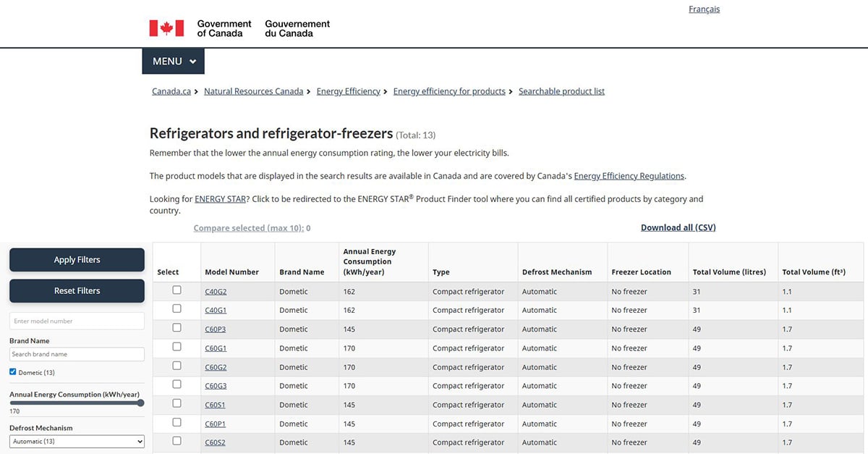Open Natural Resources Canada breadcrumb
The width and height of the screenshot is (868, 454).
click(x=253, y=91)
